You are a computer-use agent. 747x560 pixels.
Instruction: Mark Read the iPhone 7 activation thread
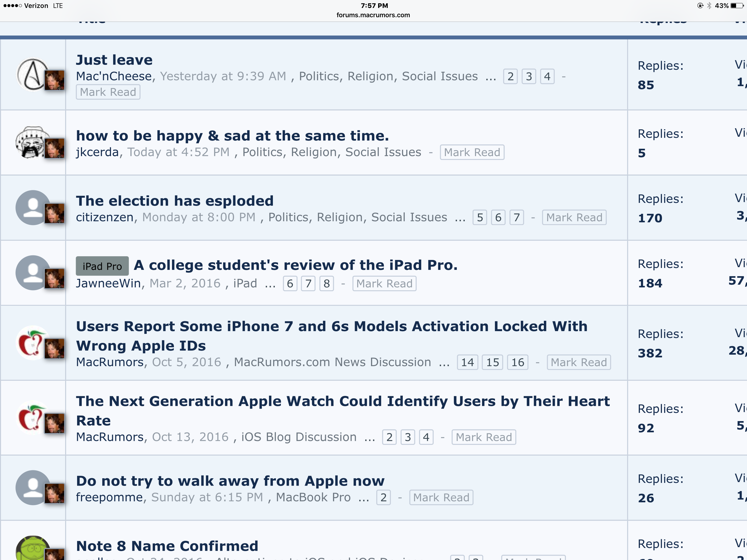(x=579, y=362)
